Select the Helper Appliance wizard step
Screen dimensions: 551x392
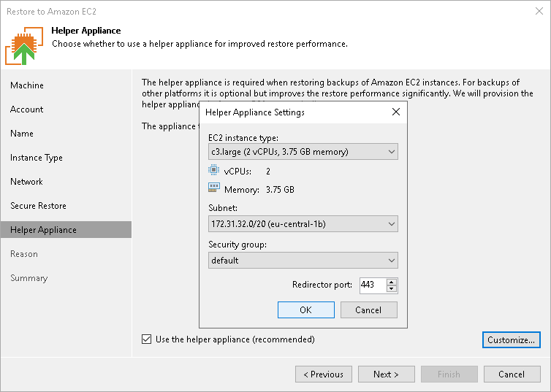pyautogui.click(x=66, y=229)
